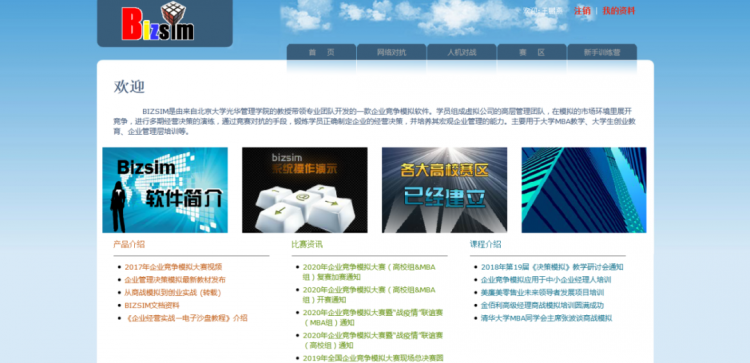The width and height of the screenshot is (750, 363).
Task: Click the Bizsim logo with Rubik's cube
Action: (x=158, y=21)
